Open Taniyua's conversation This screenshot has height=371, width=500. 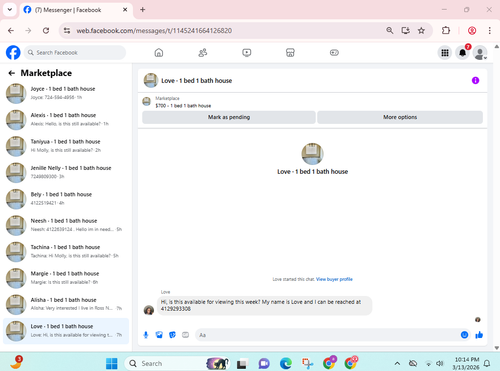tap(66, 146)
